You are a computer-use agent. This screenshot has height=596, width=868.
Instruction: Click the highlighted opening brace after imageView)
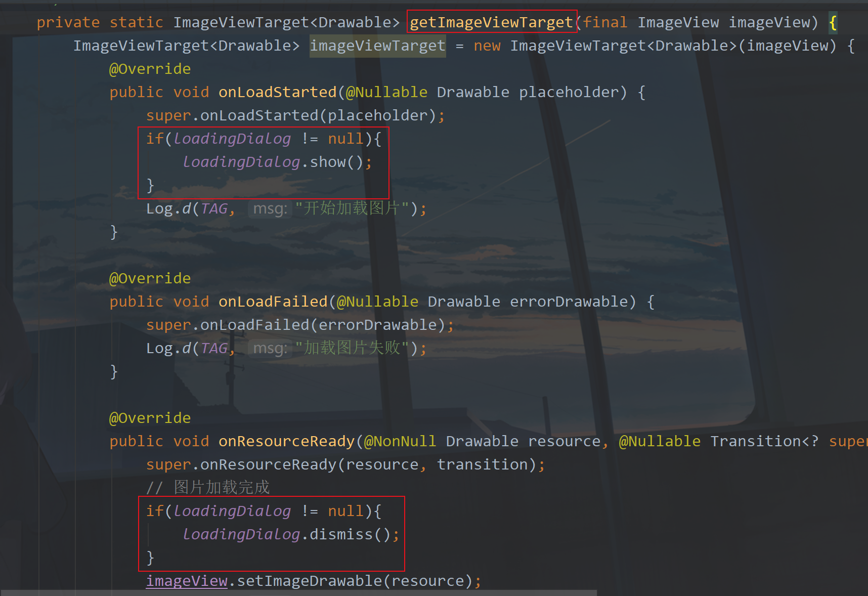[833, 22]
